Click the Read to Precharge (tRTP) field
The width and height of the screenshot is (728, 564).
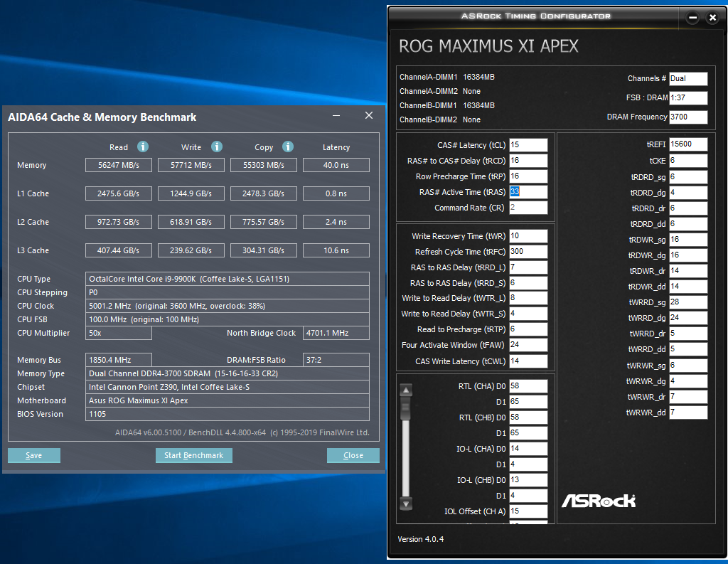click(528, 329)
